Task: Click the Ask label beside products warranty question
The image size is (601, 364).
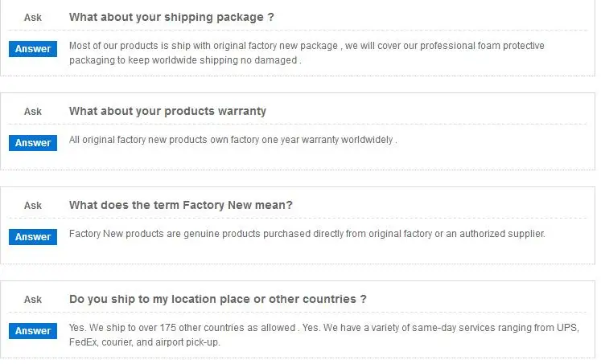Action: (x=33, y=112)
